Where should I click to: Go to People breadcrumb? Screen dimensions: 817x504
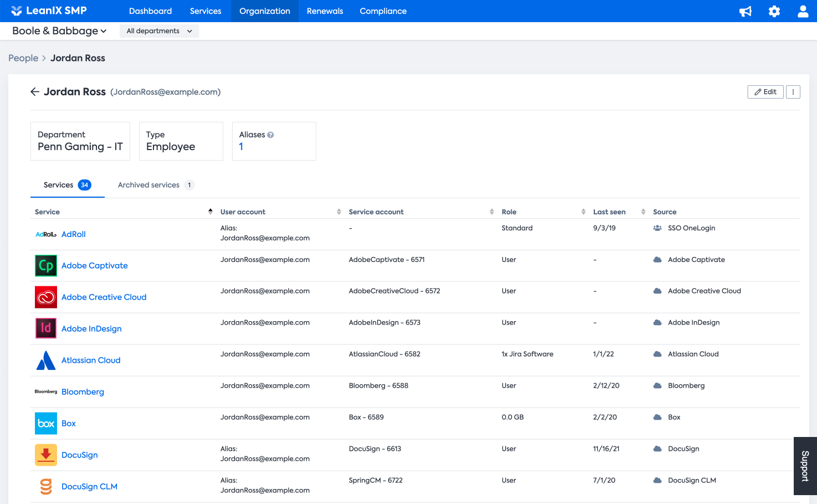coord(23,58)
